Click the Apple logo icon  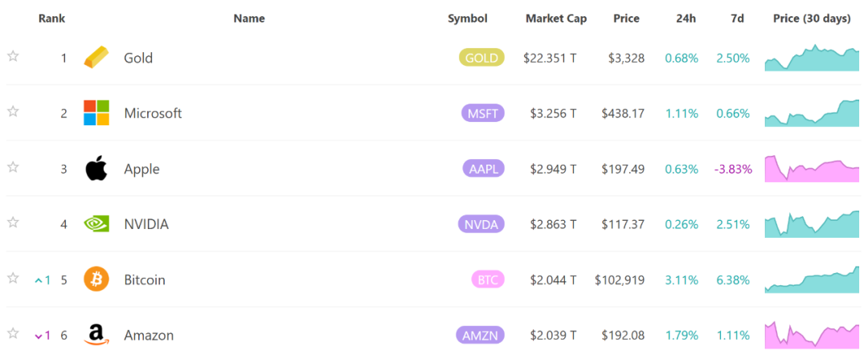tap(96, 169)
